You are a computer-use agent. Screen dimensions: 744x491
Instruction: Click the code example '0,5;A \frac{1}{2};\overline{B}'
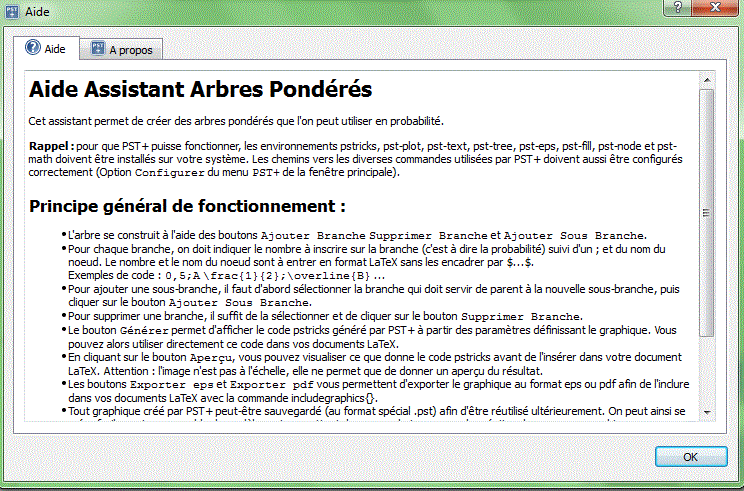[x=267, y=276]
